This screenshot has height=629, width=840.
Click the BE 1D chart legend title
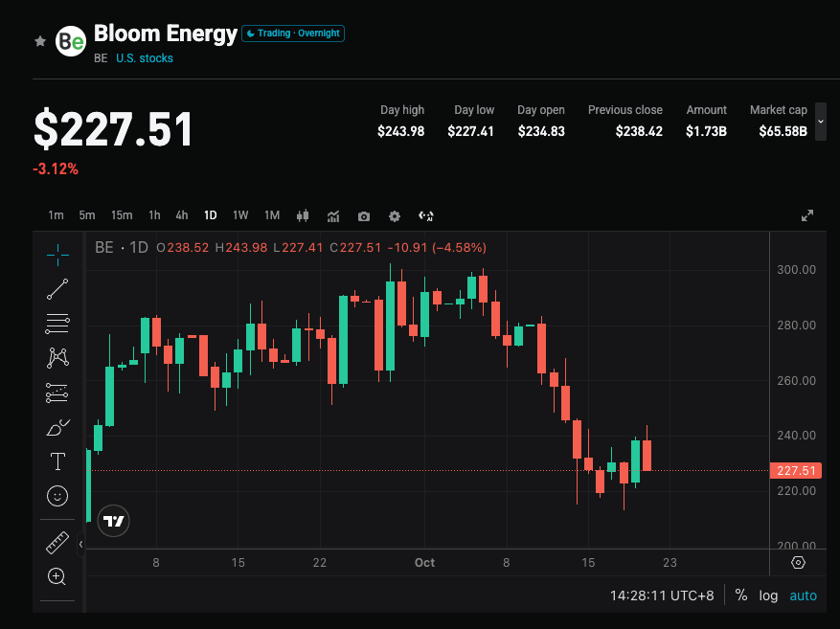(x=121, y=247)
